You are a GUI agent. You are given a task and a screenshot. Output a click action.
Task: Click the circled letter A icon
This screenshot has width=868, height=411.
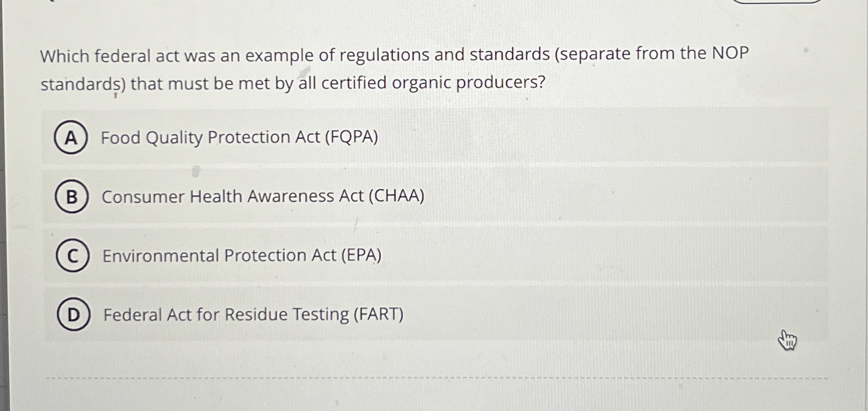pyautogui.click(x=72, y=138)
